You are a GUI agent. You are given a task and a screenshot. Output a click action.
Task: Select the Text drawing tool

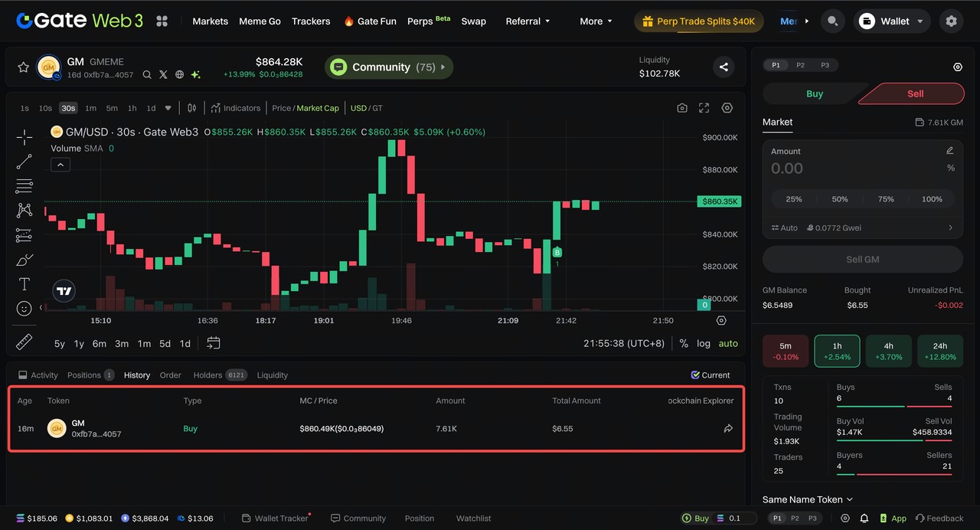point(24,284)
